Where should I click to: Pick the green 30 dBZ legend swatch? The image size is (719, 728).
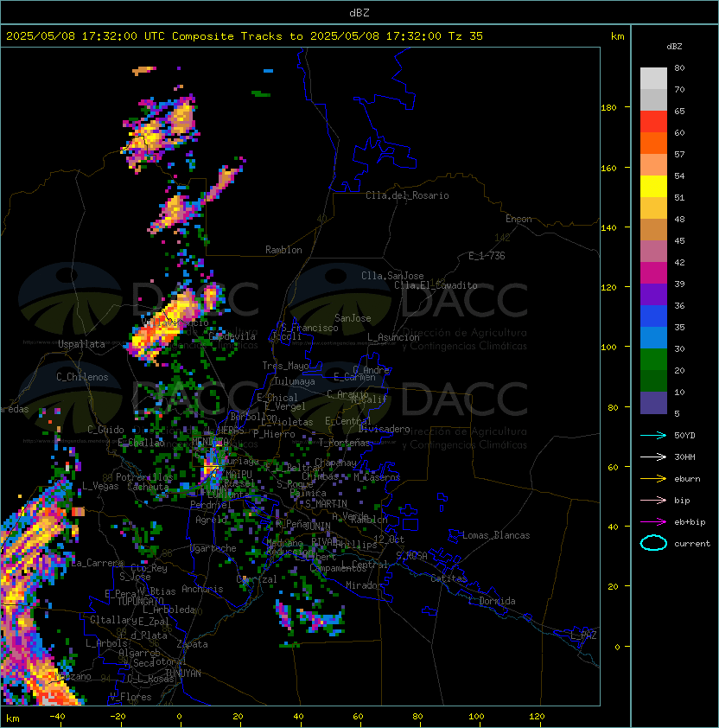click(653, 360)
